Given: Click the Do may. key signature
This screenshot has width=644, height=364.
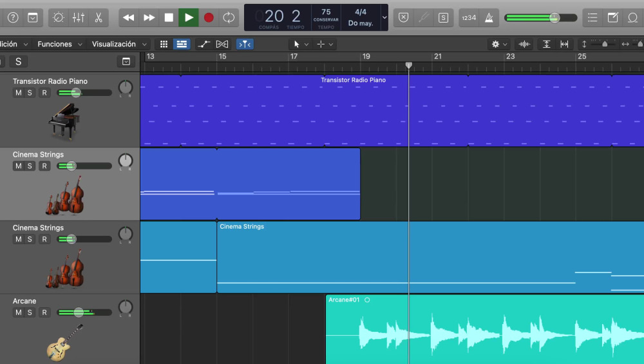Looking at the screenshot, I should point(361,23).
